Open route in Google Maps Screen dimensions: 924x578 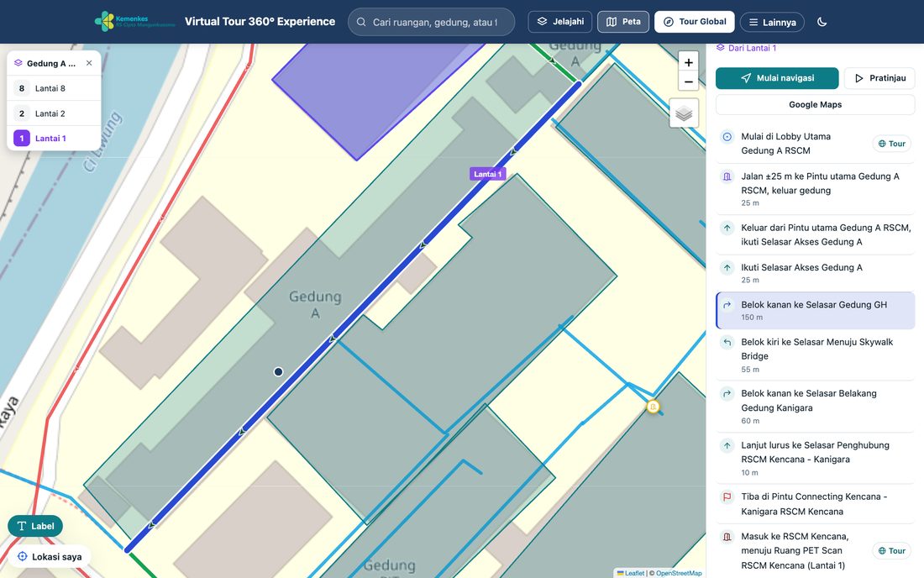pos(816,104)
